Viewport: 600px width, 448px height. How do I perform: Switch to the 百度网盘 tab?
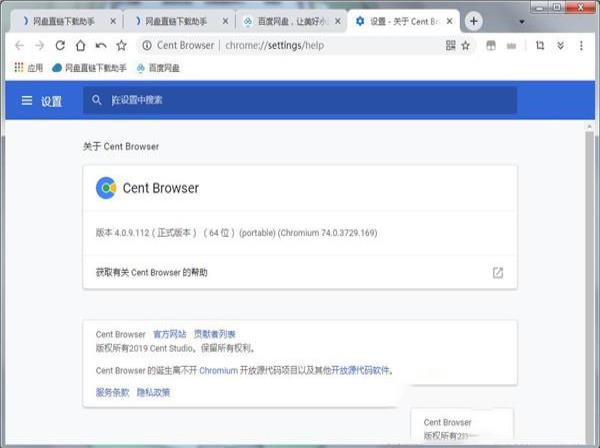291,21
